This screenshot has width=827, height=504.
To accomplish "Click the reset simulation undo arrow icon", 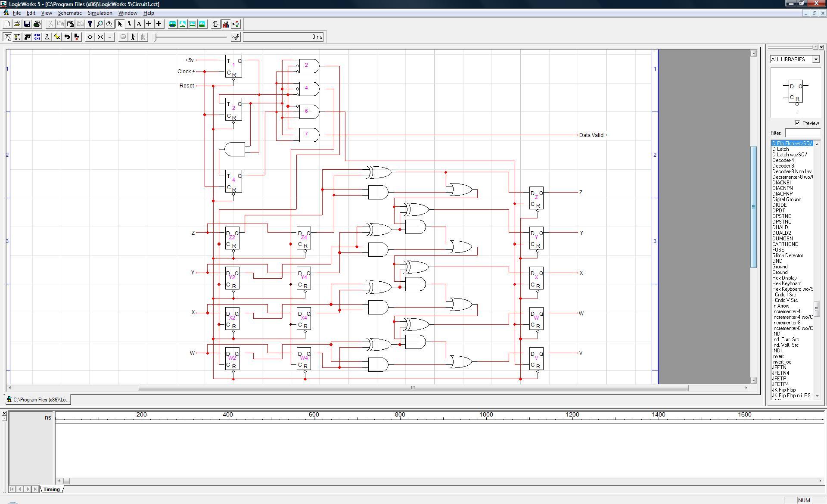I will (67, 37).
